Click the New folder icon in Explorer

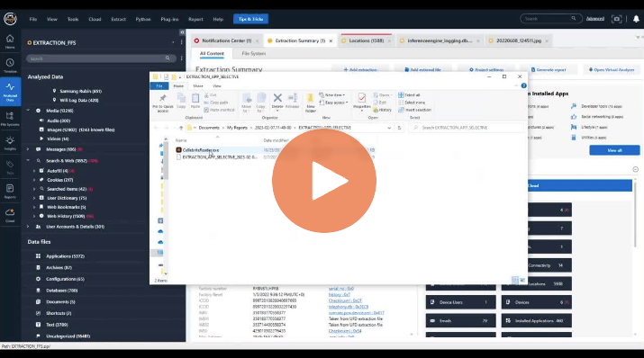pos(311,103)
